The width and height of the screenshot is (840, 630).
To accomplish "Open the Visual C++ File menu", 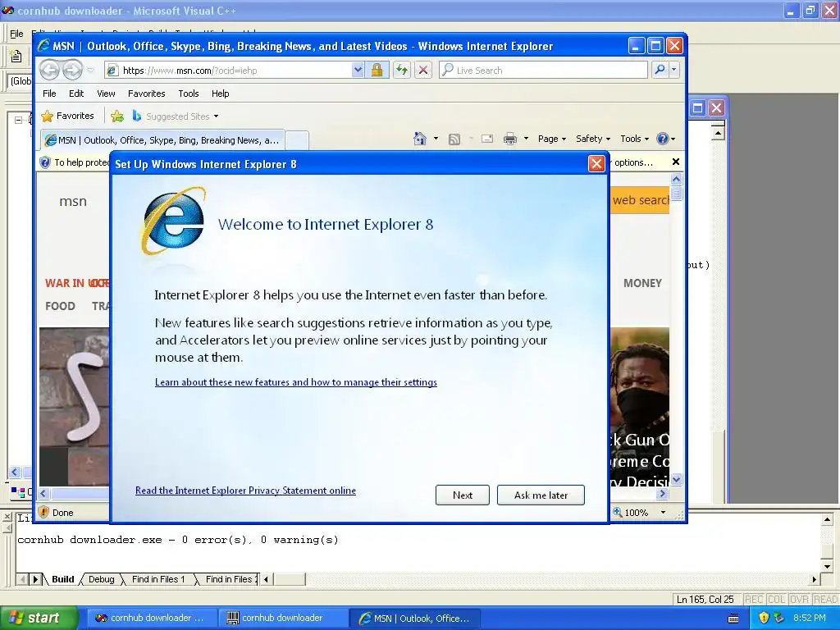I will click(x=16, y=34).
